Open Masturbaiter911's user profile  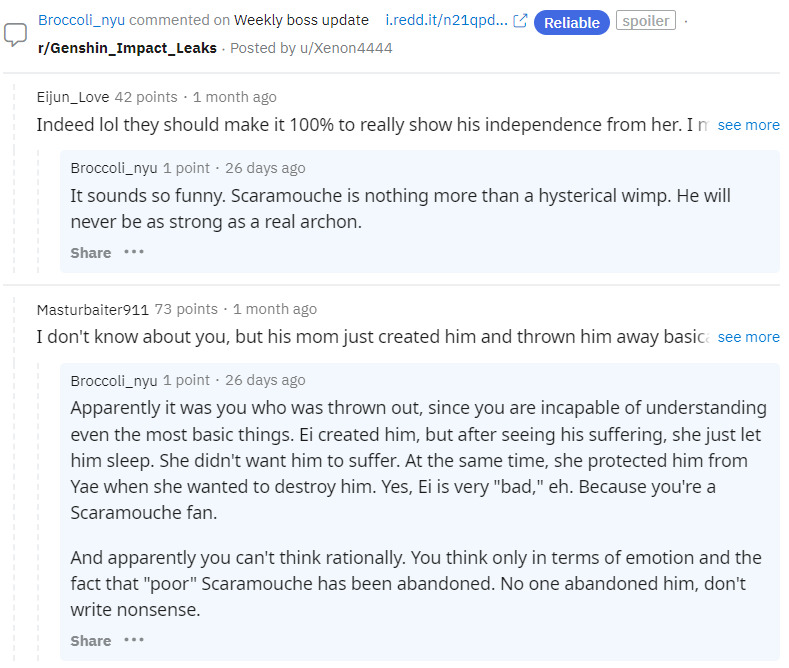coord(92,309)
